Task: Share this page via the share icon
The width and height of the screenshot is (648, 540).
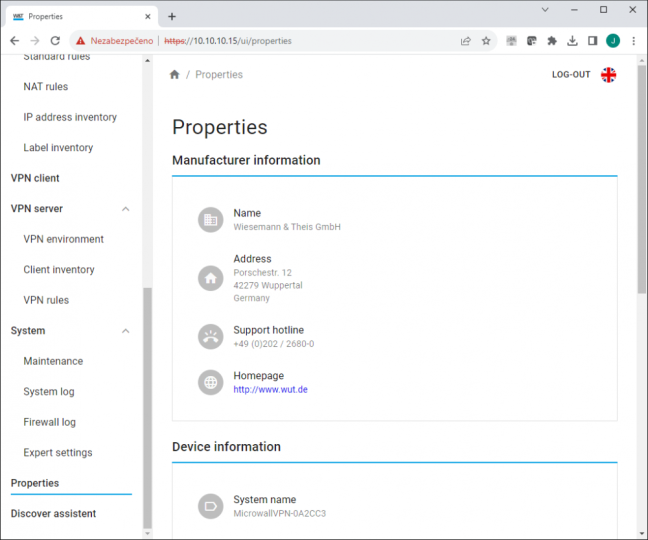Action: click(x=465, y=40)
